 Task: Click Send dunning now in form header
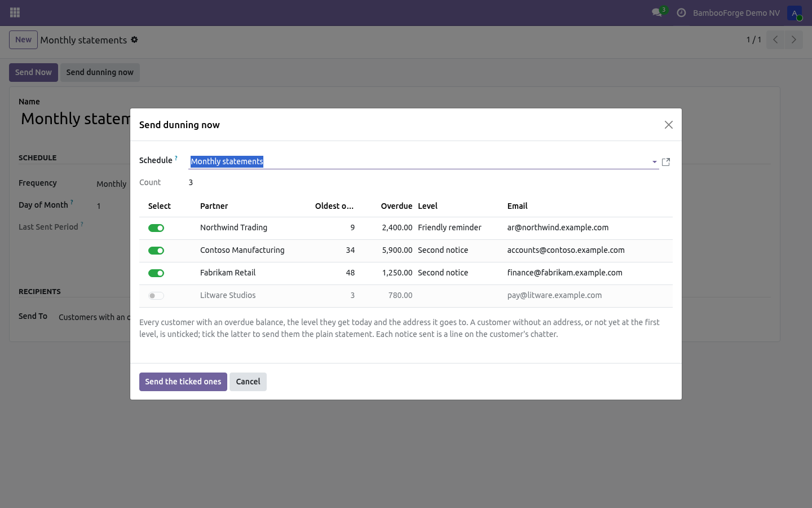(100, 72)
